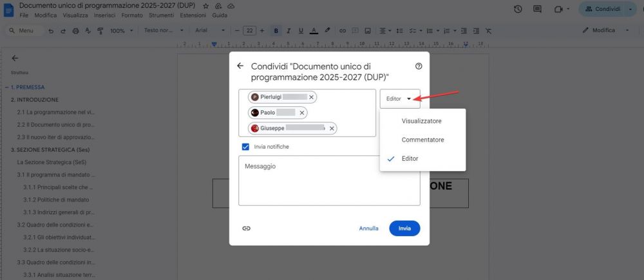Go to 3.1.2 Politiche di mandato
This screenshot has height=280, width=644.
56,200
